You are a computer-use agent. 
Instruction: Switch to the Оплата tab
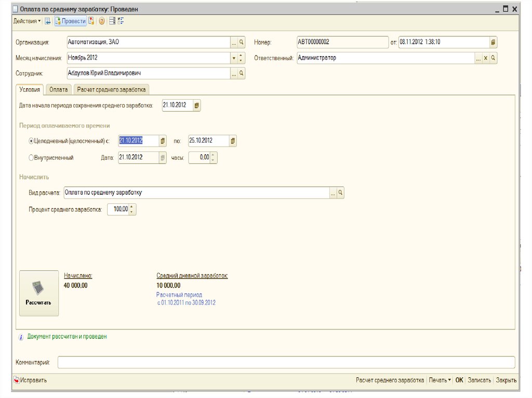(58, 90)
